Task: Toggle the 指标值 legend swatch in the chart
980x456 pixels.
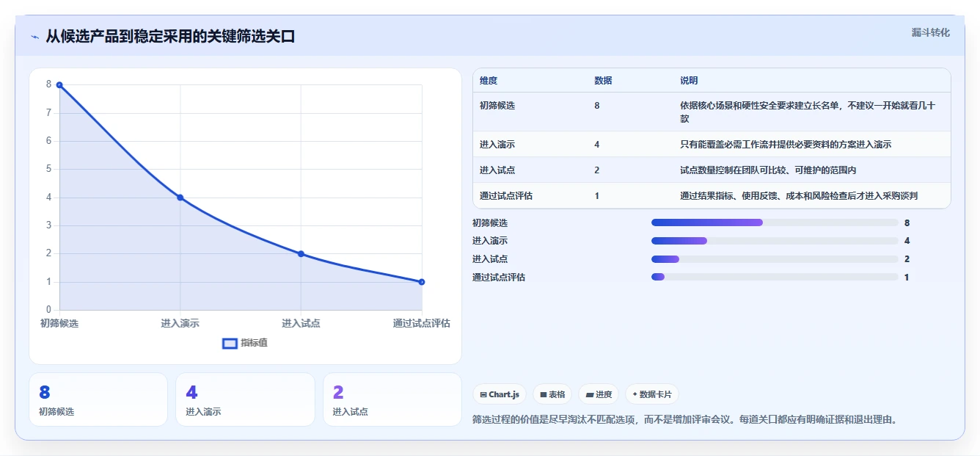Action: tap(230, 343)
